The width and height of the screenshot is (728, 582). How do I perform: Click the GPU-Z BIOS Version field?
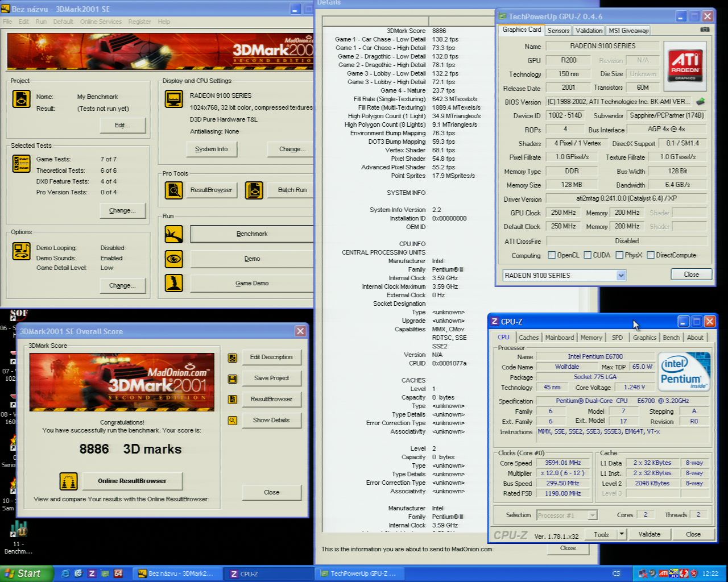pyautogui.click(x=619, y=102)
